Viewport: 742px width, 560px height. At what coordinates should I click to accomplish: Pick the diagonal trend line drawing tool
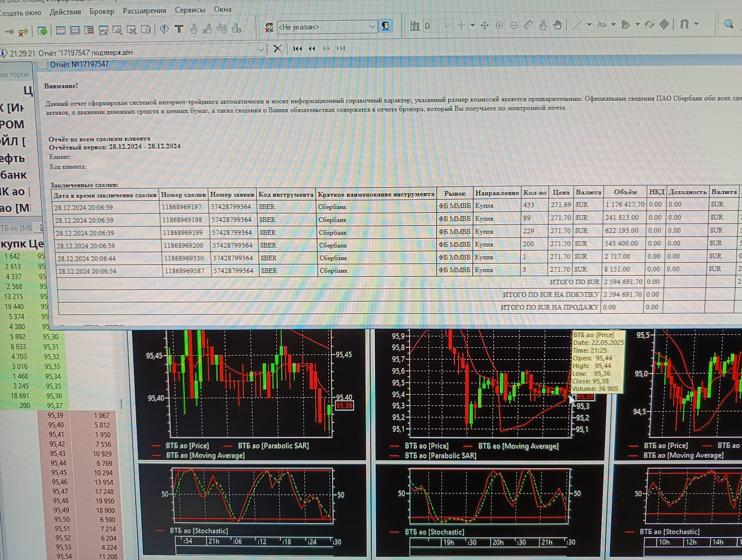577,25
